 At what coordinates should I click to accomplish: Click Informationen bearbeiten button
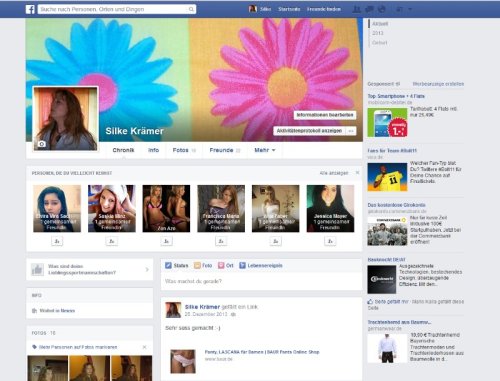(x=325, y=115)
